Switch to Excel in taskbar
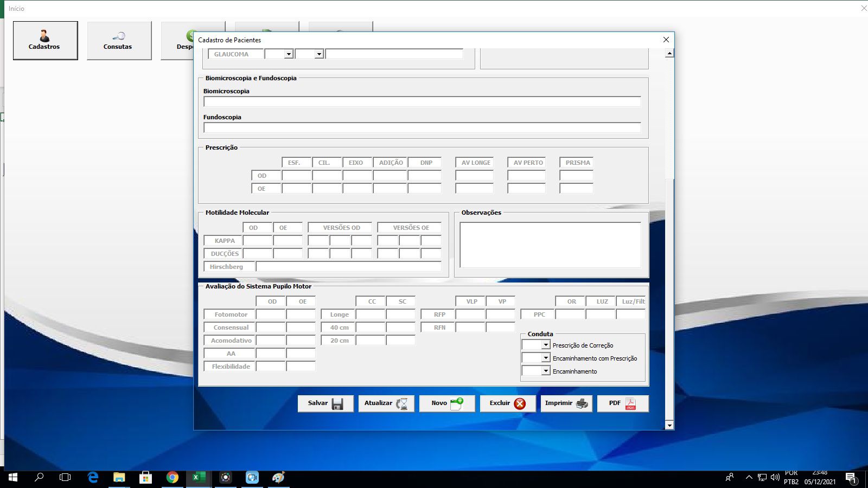Image resolution: width=868 pixels, height=488 pixels. tap(199, 478)
